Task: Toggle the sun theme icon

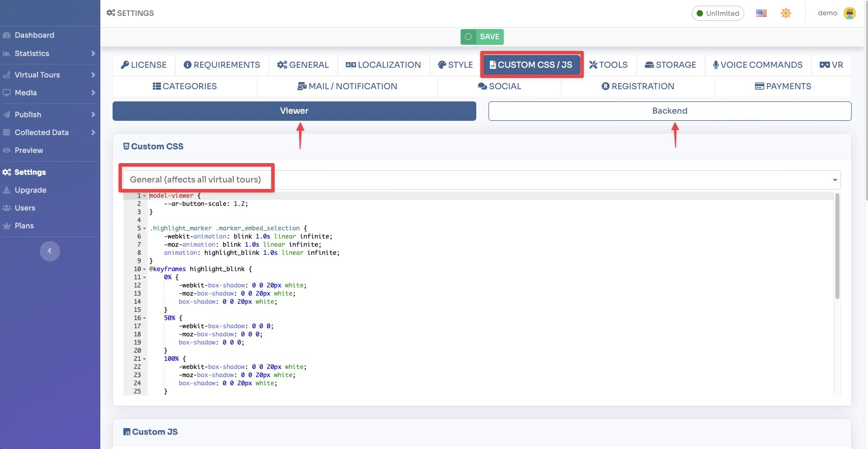Action: point(786,13)
